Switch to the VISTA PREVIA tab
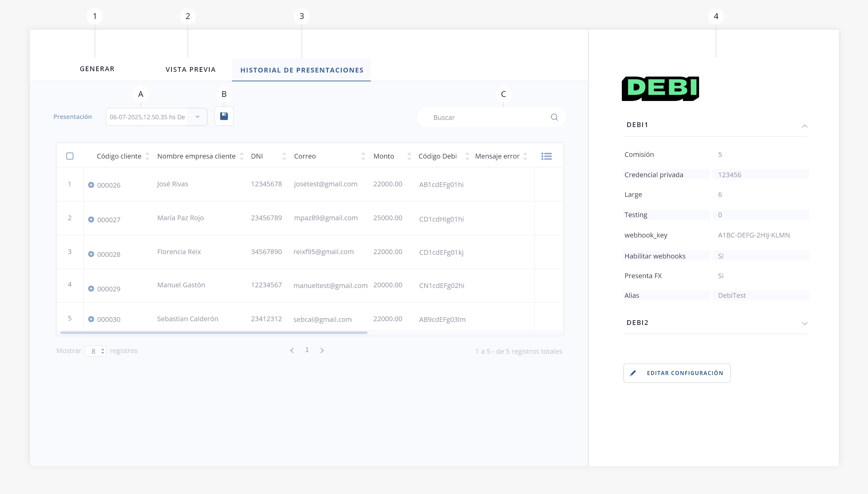 (x=191, y=69)
